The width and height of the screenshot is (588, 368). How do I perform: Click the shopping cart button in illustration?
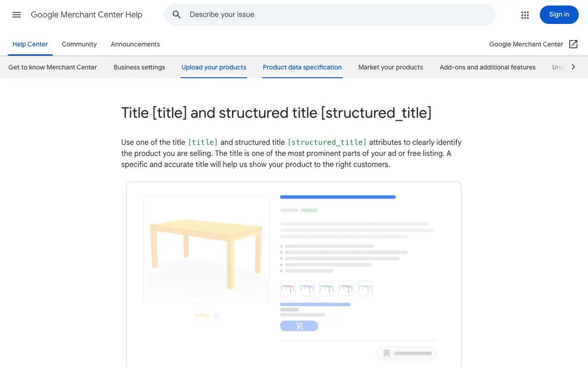pyautogui.click(x=299, y=326)
